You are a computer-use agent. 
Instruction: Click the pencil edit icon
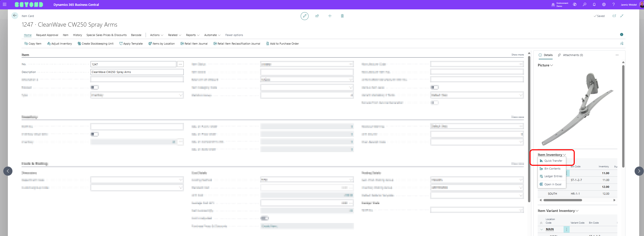[x=304, y=16]
